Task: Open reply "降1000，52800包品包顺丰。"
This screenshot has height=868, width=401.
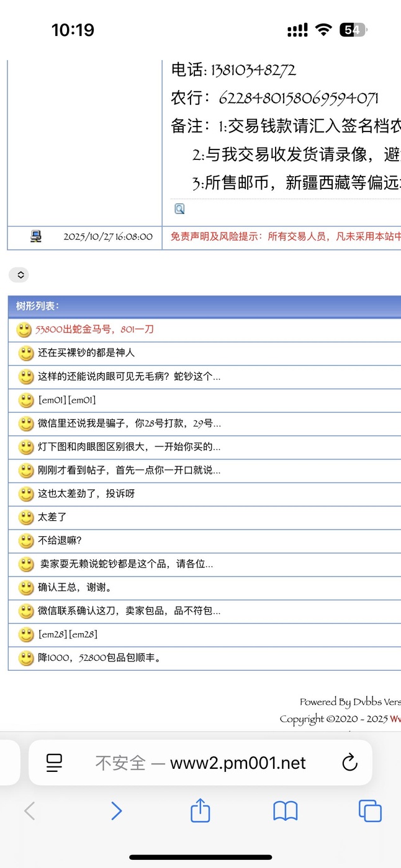Action: pos(100,658)
